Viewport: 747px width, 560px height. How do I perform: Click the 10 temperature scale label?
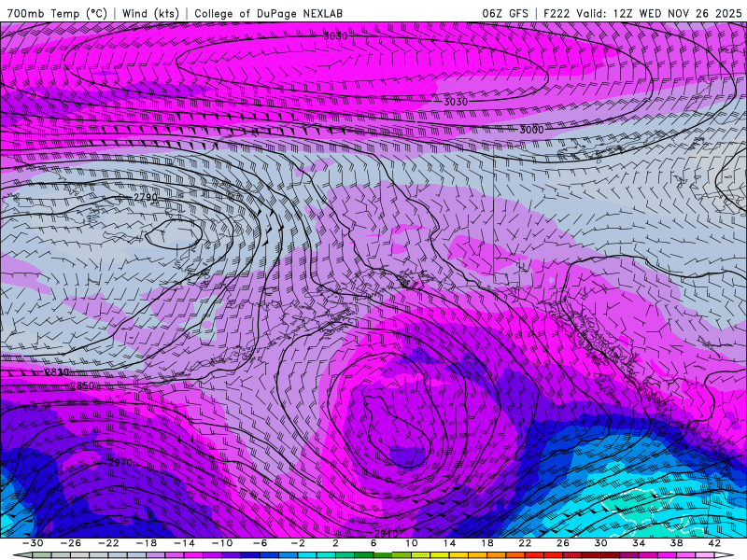pyautogui.click(x=412, y=543)
